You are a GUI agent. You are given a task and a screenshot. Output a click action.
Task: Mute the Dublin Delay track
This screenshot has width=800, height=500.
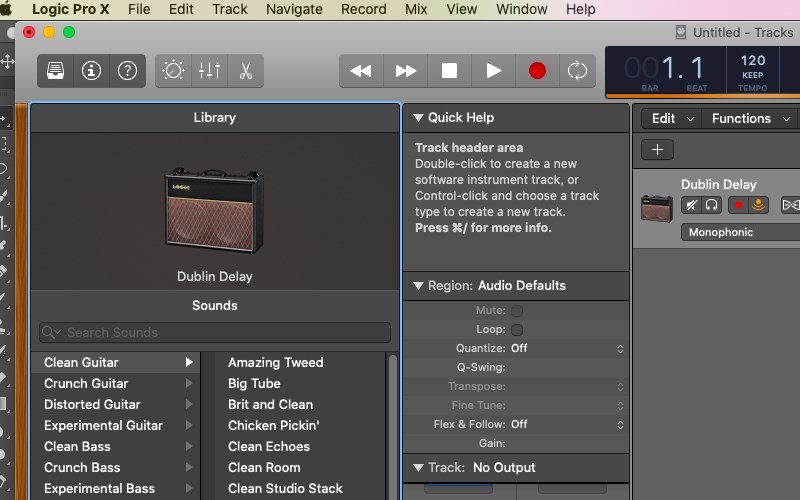pos(691,205)
